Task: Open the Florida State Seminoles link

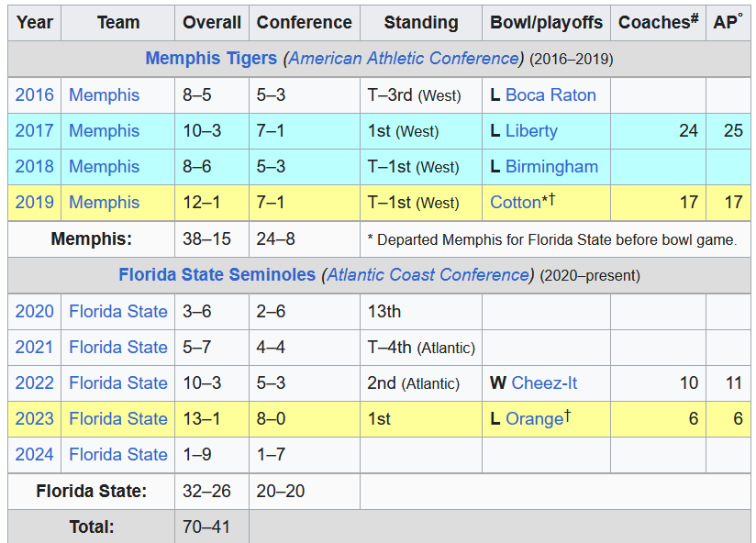Action: [x=217, y=275]
